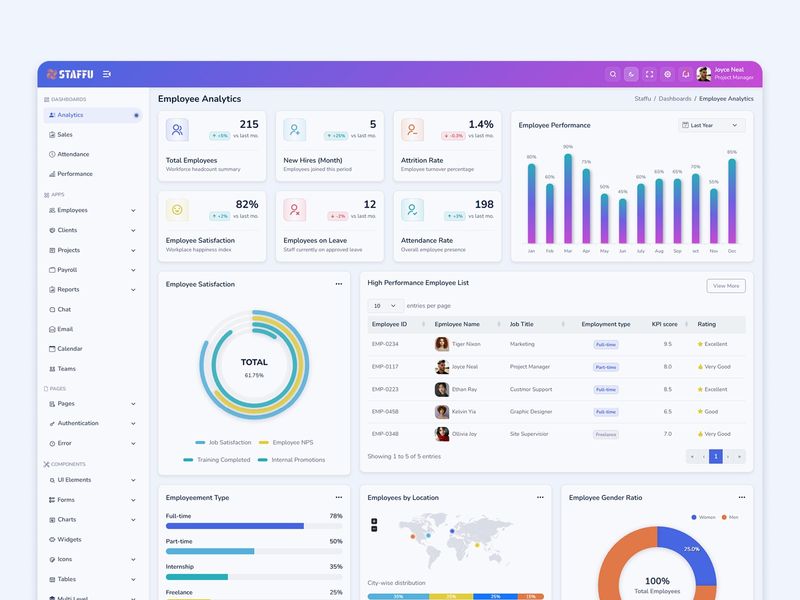Click Employees on Leave card icon
This screenshot has height=600, width=800.
coord(295,210)
